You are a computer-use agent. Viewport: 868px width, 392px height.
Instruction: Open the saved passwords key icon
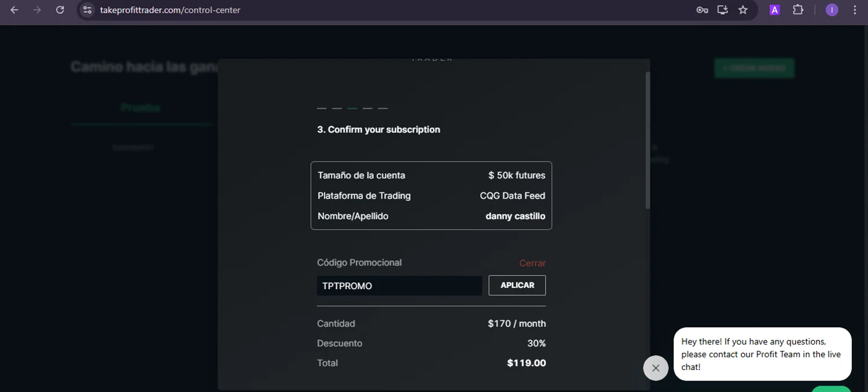point(702,10)
